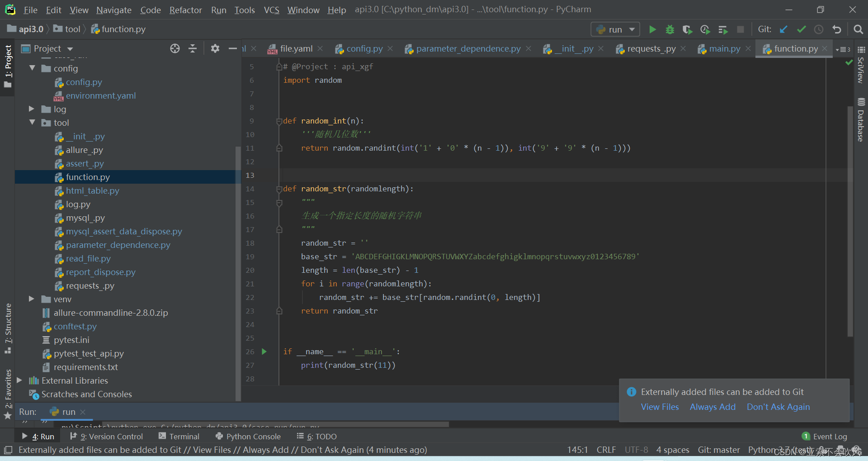Viewport: 868px width, 461px height.
Task: Click UTF-8 encoding in status bar
Action: 636,450
